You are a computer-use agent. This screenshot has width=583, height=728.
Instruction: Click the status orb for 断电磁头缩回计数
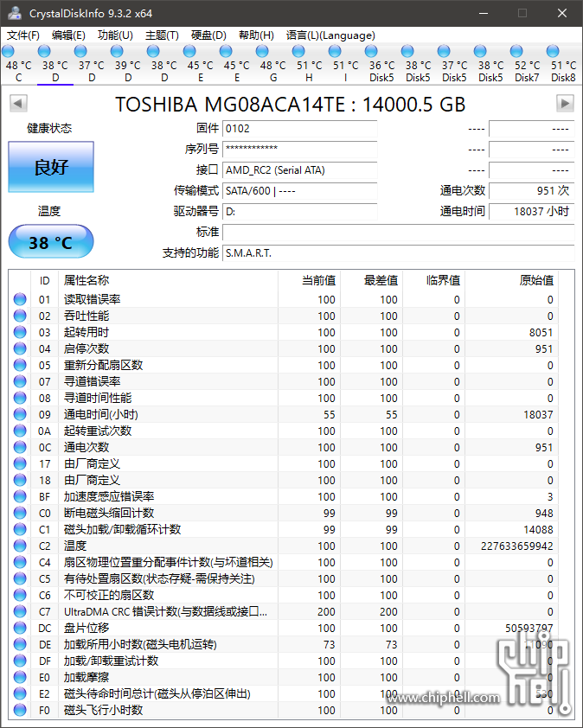pyautogui.click(x=20, y=513)
